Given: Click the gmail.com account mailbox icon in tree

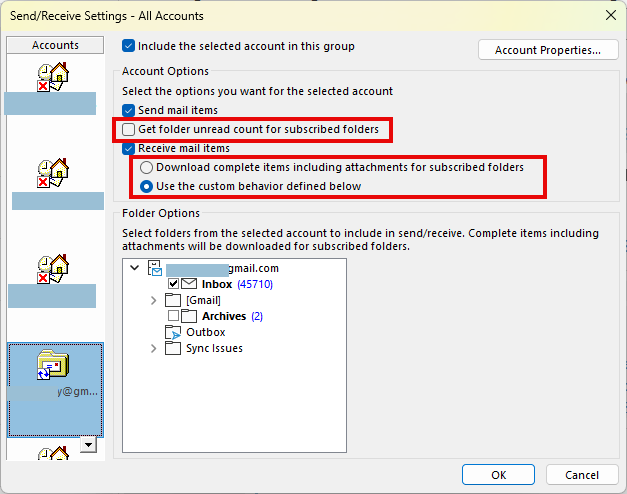Looking at the screenshot, I should point(155,269).
